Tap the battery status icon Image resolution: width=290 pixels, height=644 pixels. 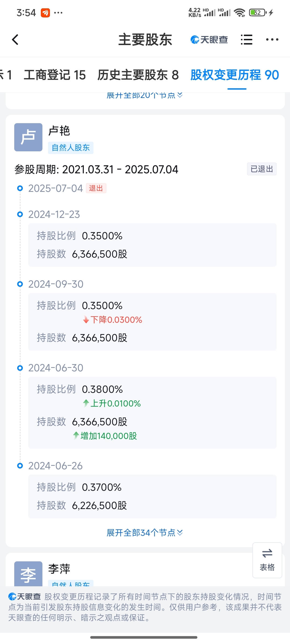258,12
